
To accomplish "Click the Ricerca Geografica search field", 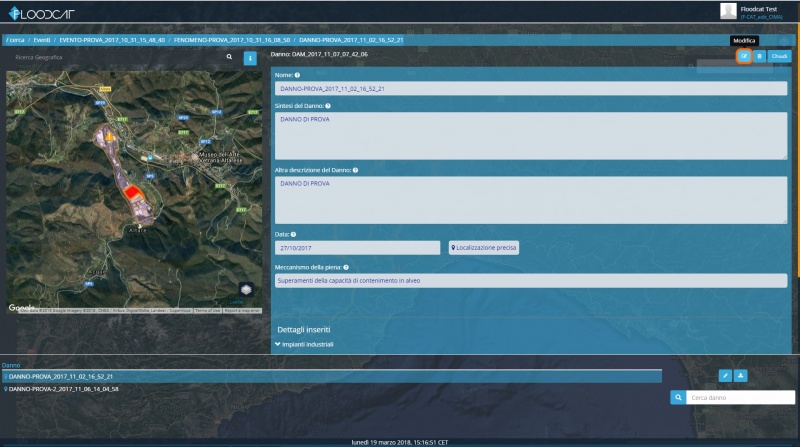I will point(117,57).
